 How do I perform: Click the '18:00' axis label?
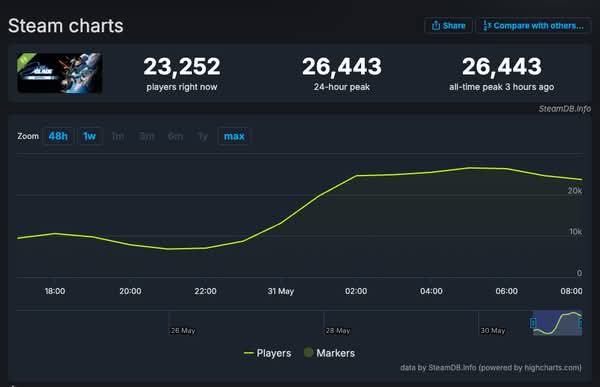55,291
